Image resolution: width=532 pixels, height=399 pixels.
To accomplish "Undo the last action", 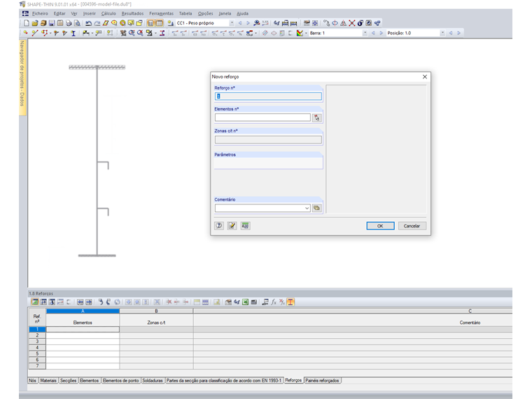I will tap(89, 23).
